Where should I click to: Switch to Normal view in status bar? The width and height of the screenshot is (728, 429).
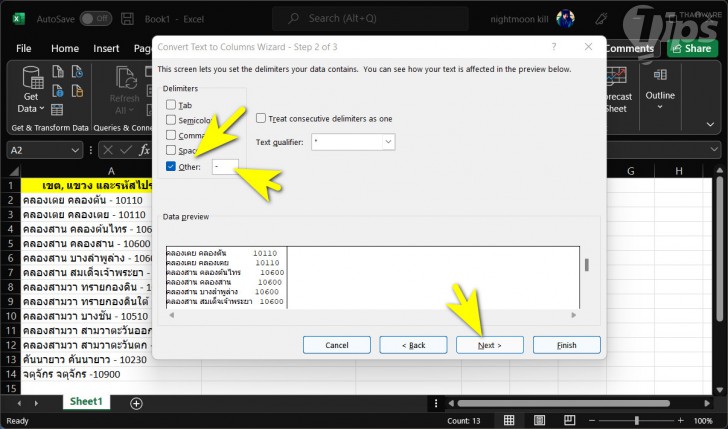(509, 420)
